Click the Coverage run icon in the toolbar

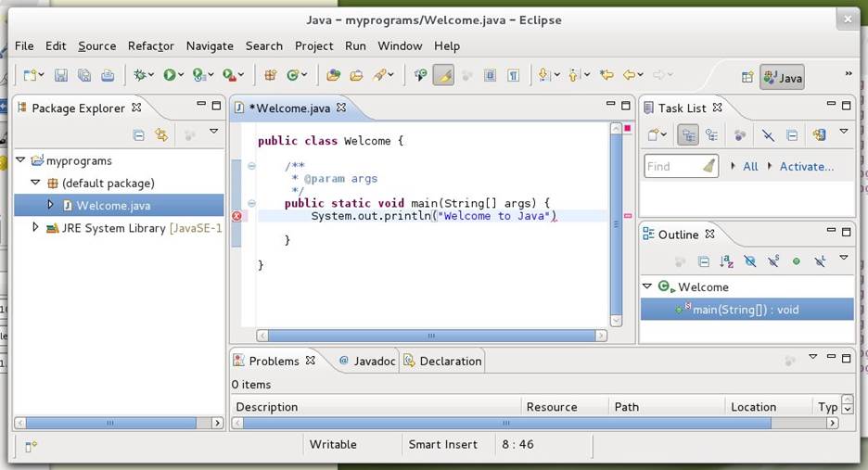click(x=199, y=75)
